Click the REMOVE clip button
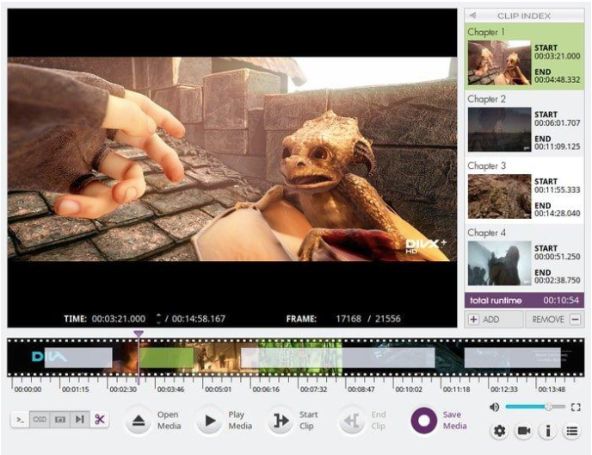Viewport: 592px width, 455px height. pos(555,319)
